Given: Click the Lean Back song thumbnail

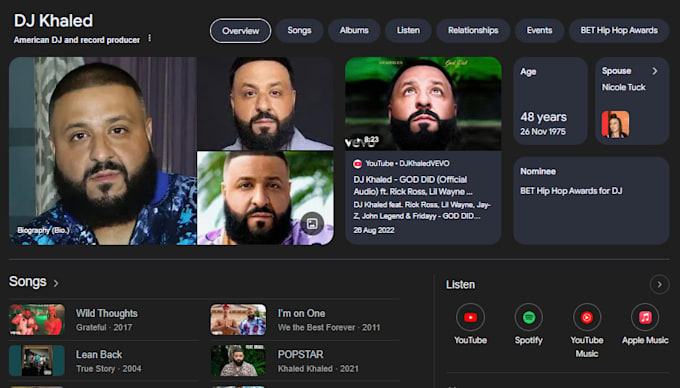Looking at the screenshot, I should coord(37,360).
